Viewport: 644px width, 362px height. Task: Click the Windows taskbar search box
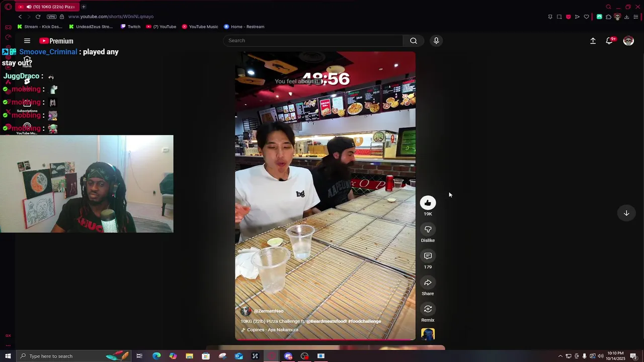coord(74,356)
